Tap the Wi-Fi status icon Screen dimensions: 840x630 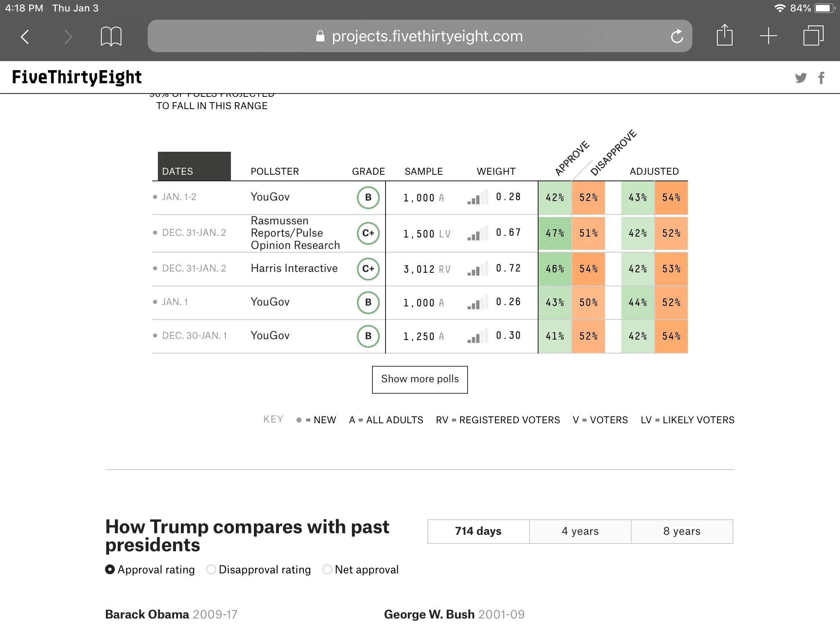point(779,8)
